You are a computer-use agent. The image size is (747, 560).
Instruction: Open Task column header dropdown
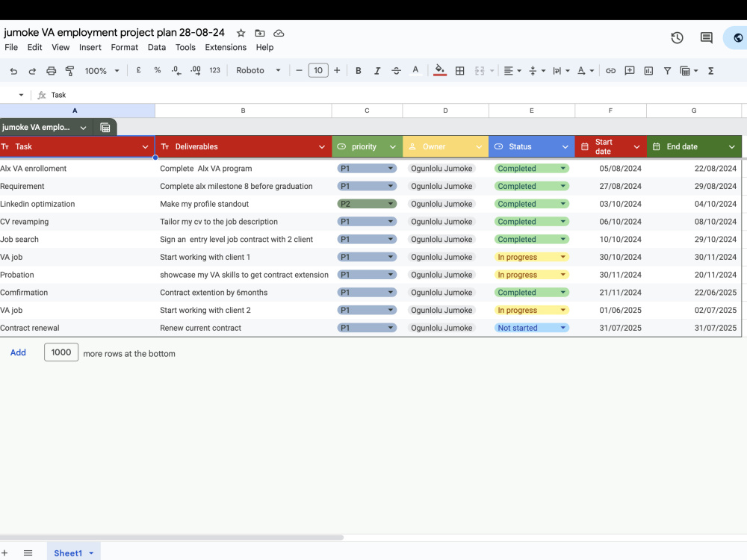coord(146,146)
